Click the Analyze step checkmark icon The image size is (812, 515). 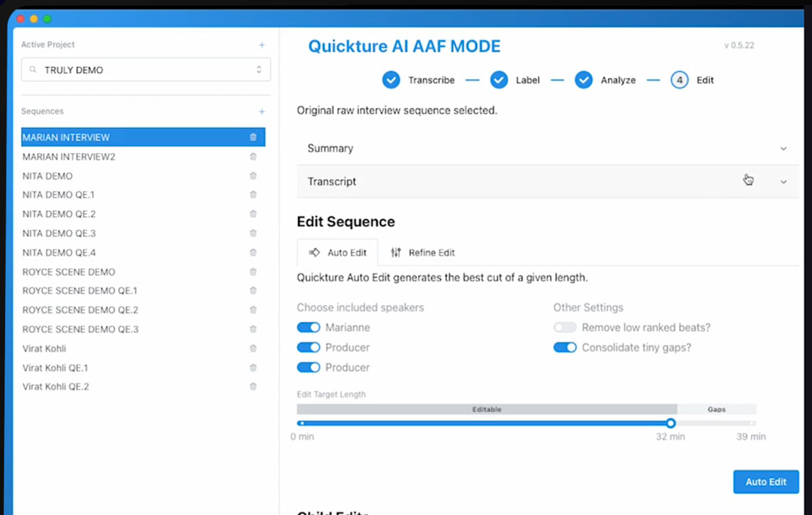pyautogui.click(x=583, y=80)
